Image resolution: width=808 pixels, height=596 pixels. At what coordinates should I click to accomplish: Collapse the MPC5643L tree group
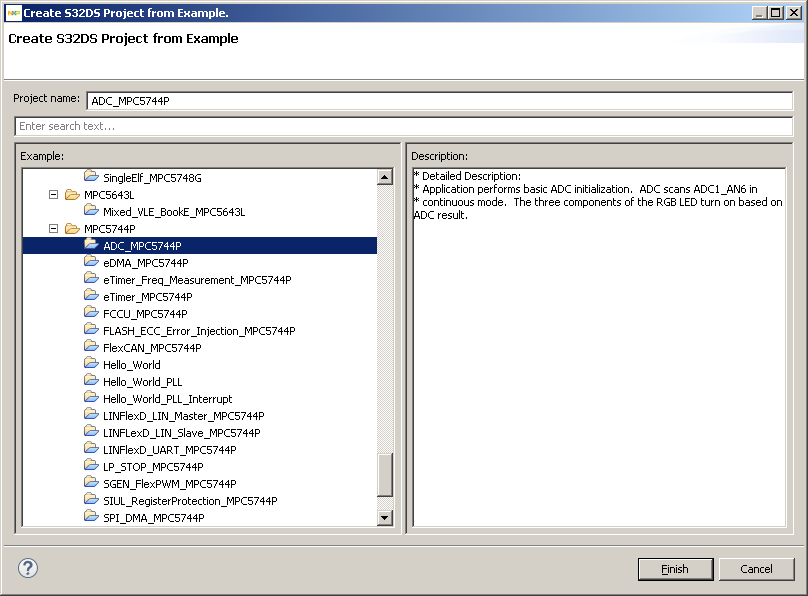53,195
